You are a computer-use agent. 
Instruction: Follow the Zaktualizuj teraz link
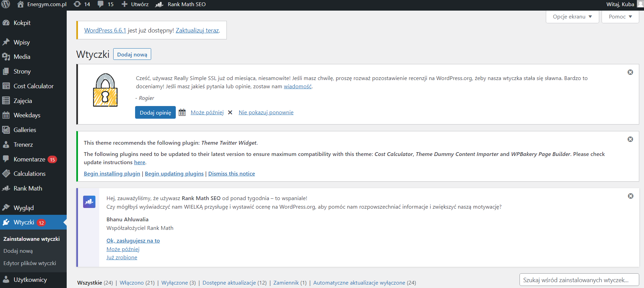tap(197, 30)
